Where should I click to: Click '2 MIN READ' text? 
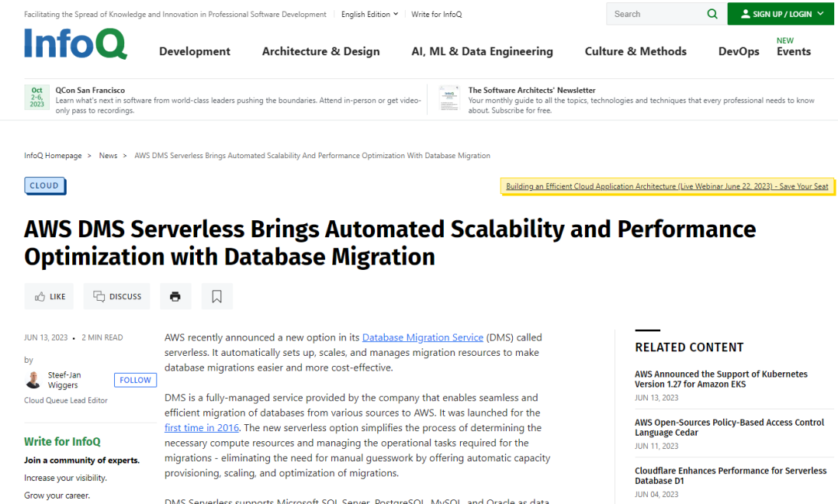pyautogui.click(x=102, y=337)
